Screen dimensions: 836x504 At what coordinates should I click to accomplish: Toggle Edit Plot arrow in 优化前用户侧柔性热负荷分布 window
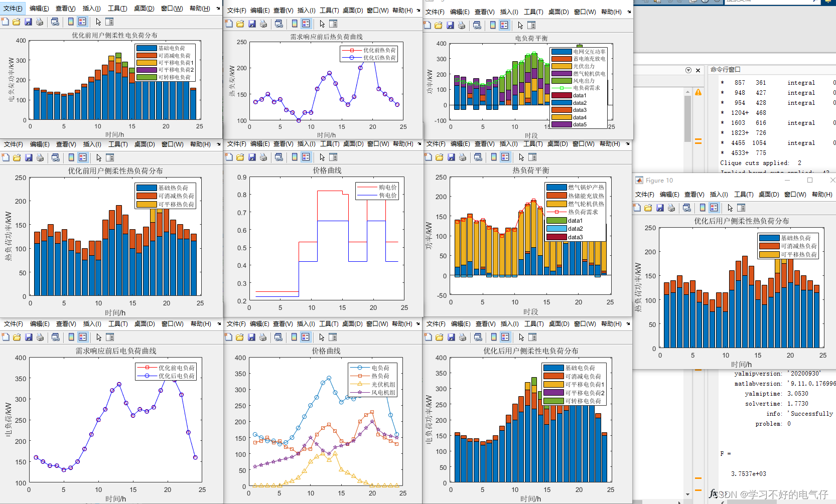click(98, 157)
